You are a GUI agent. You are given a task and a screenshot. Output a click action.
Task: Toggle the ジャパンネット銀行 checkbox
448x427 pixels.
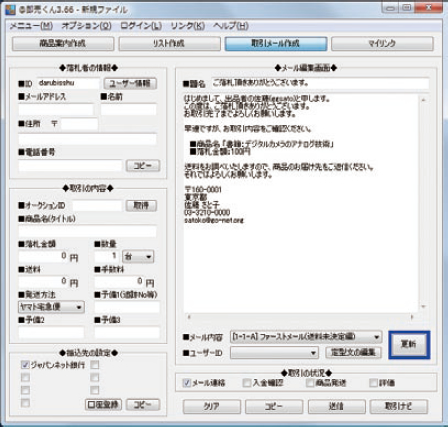(25, 365)
